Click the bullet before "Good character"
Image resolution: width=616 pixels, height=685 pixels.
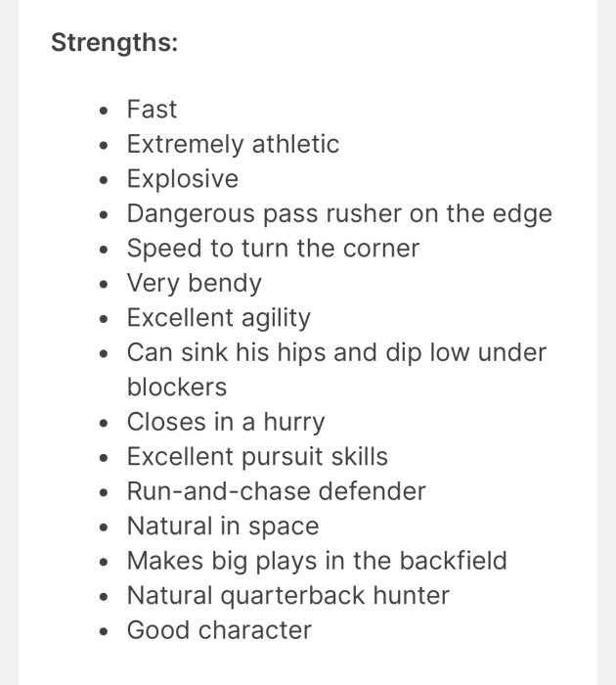104,632
